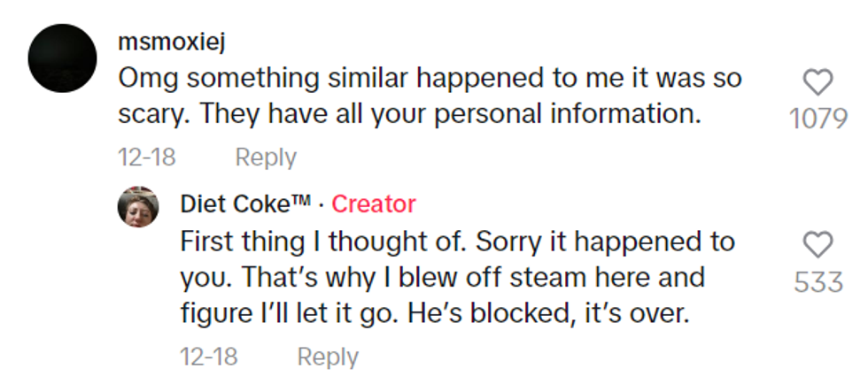The width and height of the screenshot is (868, 384).
Task: Like msmoxiej's comment with the heart icon
Action: point(817,83)
